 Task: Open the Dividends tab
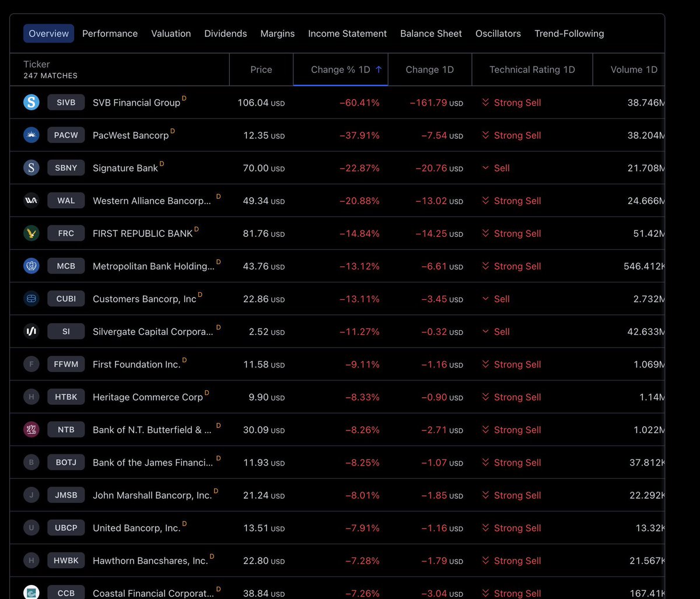[x=225, y=33]
